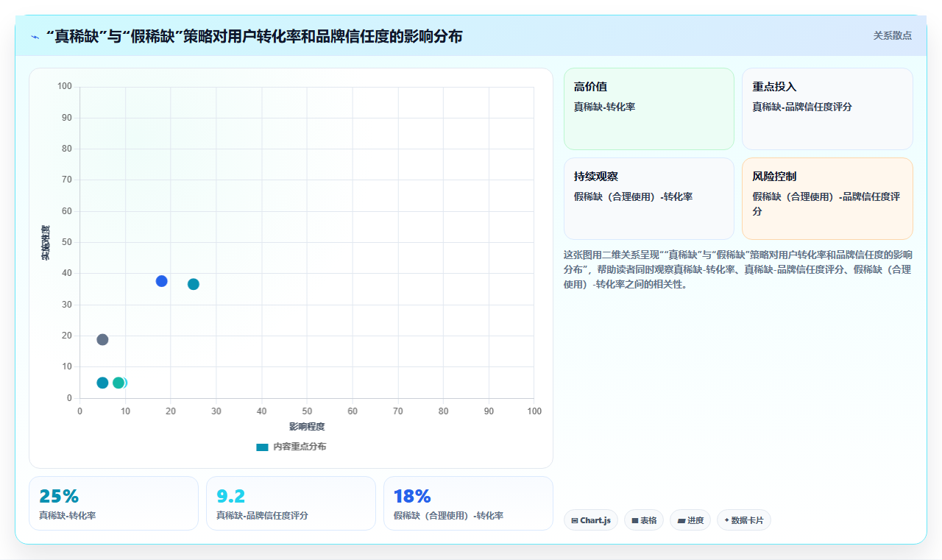Click the 实施难度 y-axis label
This screenshot has height=560, width=942.
(x=46, y=243)
